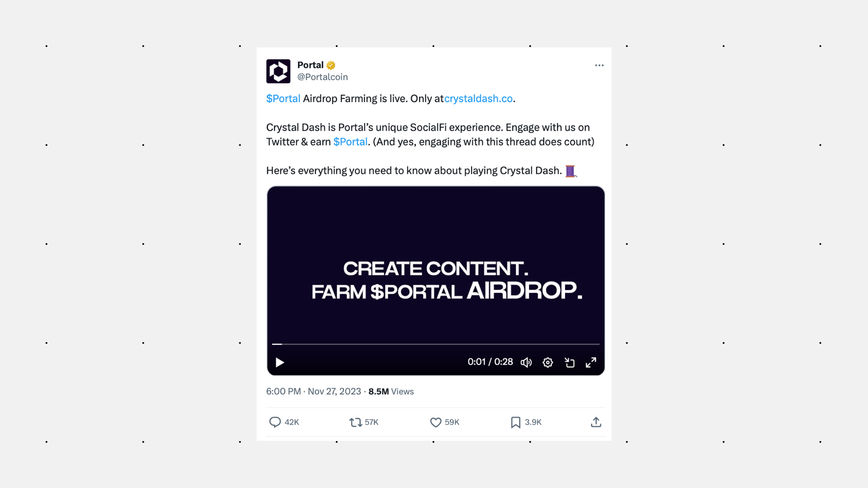Click the $Portal cashtag after 'earn'
Image resolution: width=868 pixels, height=488 pixels.
(350, 142)
